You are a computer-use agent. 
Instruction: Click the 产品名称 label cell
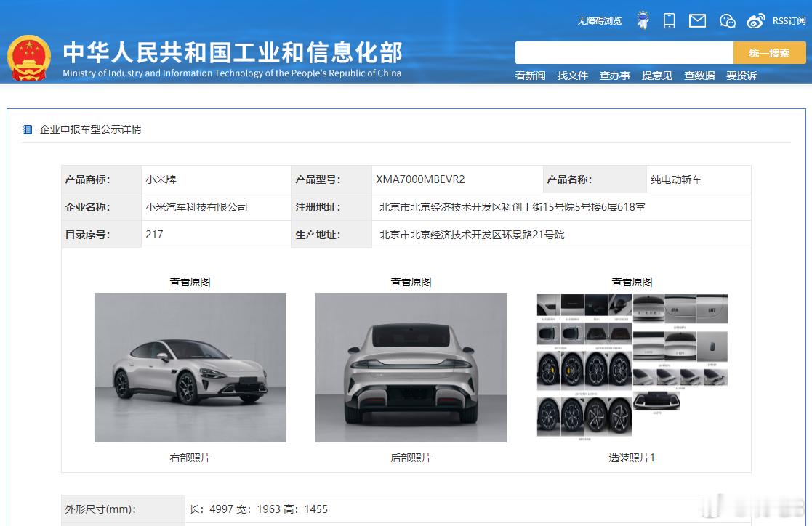coord(595,179)
